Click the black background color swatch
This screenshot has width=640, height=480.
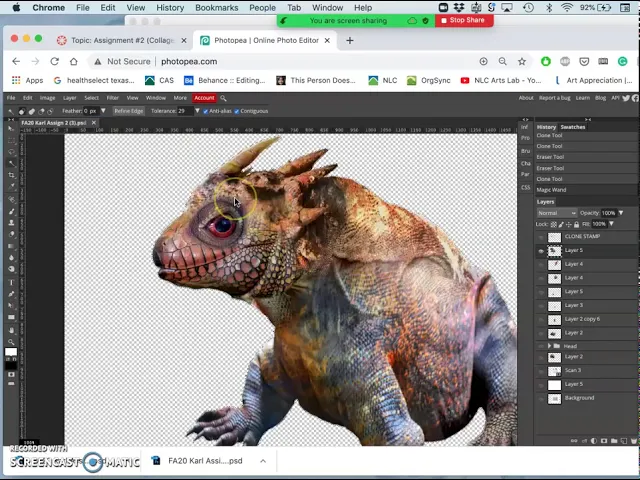point(11,364)
